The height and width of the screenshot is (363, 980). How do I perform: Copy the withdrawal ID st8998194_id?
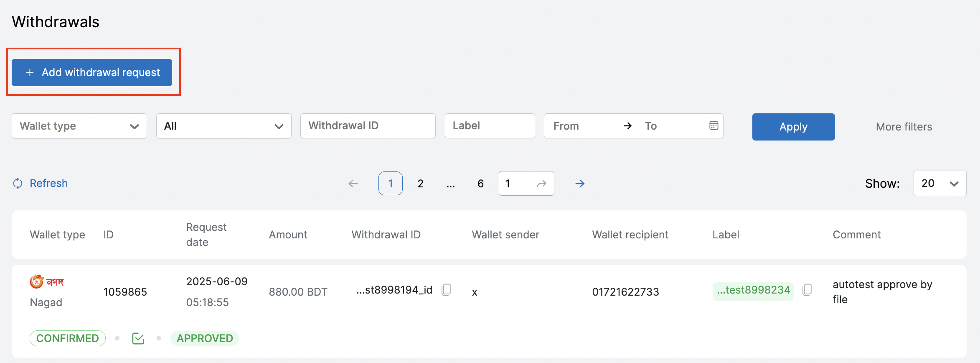[x=446, y=289]
